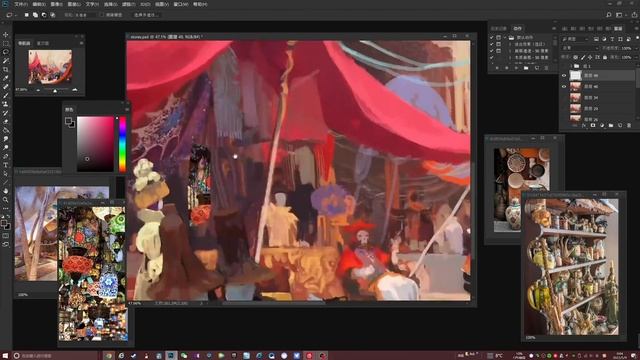This screenshot has height=360, width=640.
Task: Select the Eyedropper tool
Action: click(x=6, y=78)
